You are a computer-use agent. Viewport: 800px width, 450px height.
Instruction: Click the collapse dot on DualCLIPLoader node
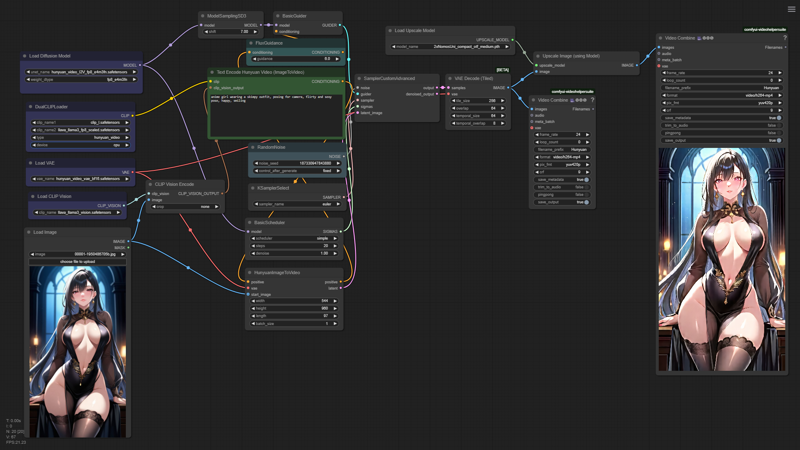(x=31, y=106)
